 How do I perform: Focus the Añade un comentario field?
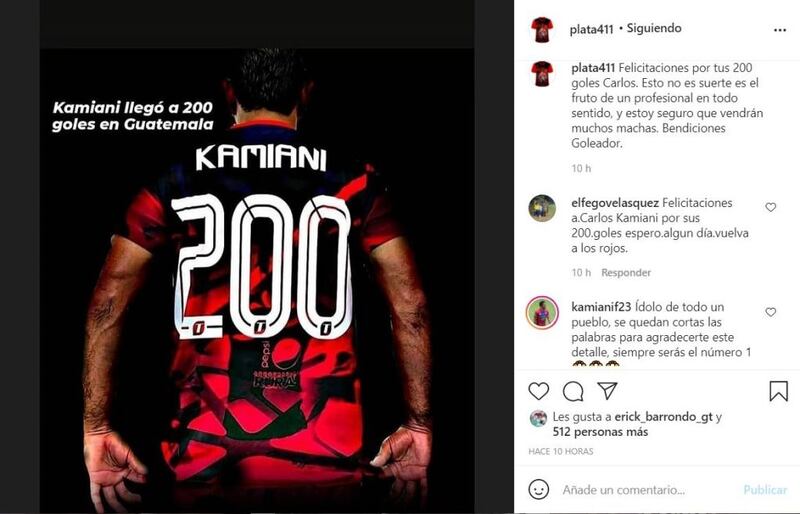click(x=648, y=490)
